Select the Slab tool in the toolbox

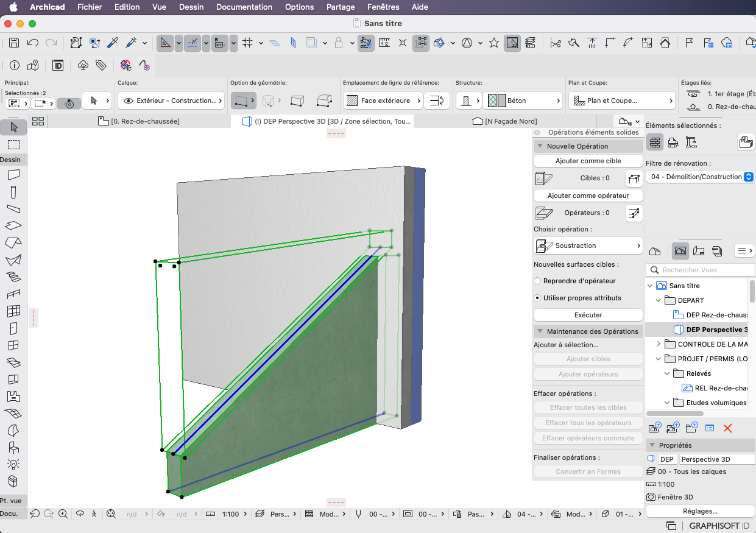(x=13, y=226)
